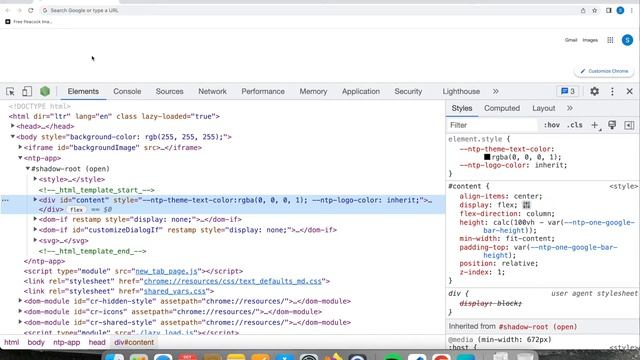The image size is (640, 360).
Task: Collapse the #shadow-root (open) node
Action: tap(28, 169)
